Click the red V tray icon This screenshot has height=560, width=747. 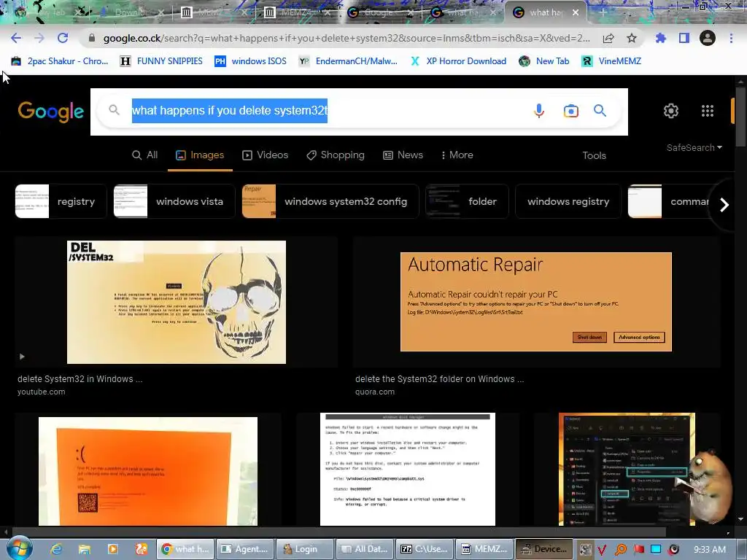click(x=602, y=550)
